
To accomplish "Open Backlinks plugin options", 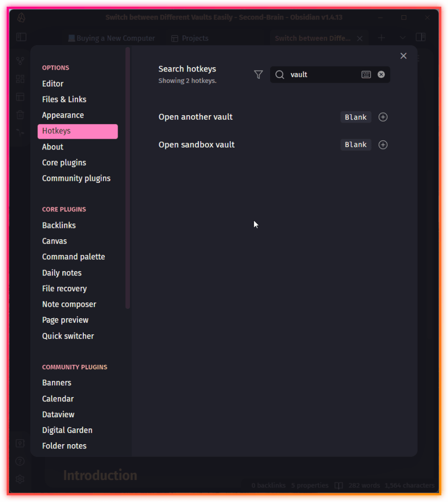I will point(59,226).
